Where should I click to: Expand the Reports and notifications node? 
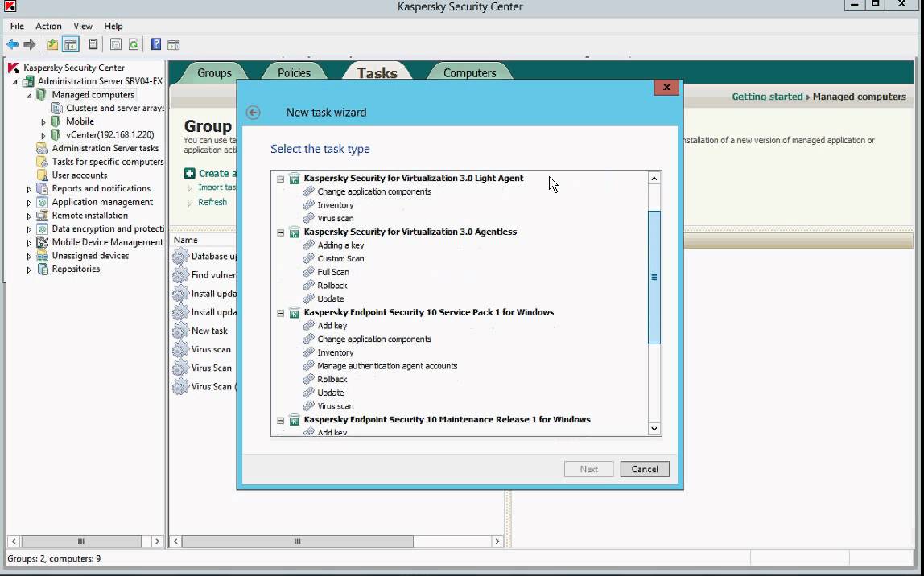pyautogui.click(x=29, y=189)
